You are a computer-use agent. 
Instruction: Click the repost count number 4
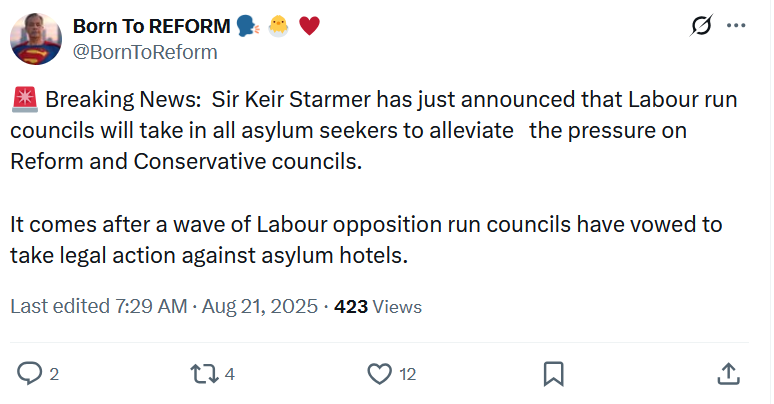pos(230,375)
